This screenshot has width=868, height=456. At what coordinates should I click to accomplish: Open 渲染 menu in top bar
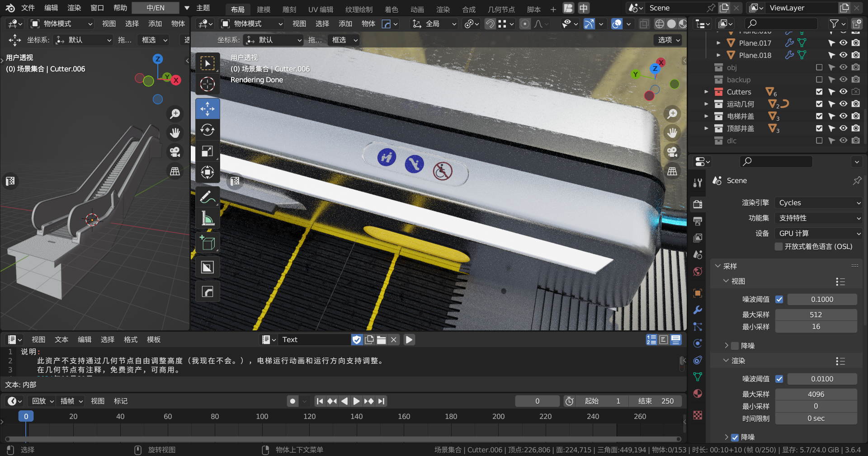(x=74, y=8)
